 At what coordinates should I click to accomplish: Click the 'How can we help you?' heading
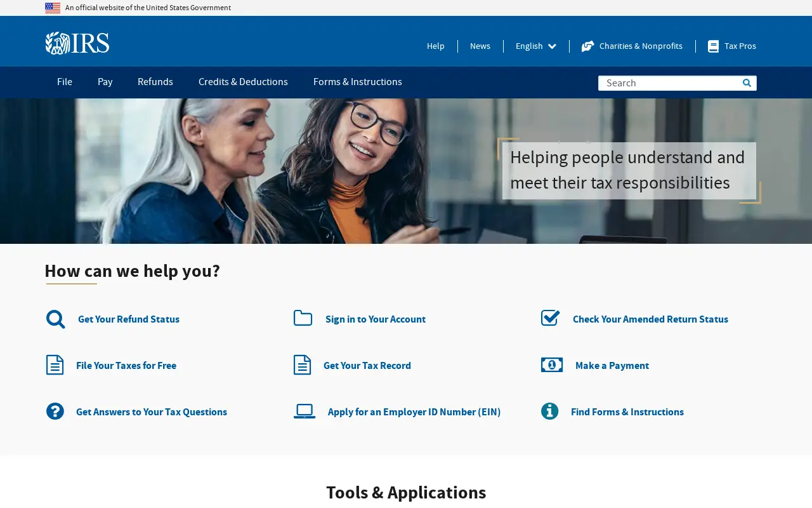pos(133,271)
